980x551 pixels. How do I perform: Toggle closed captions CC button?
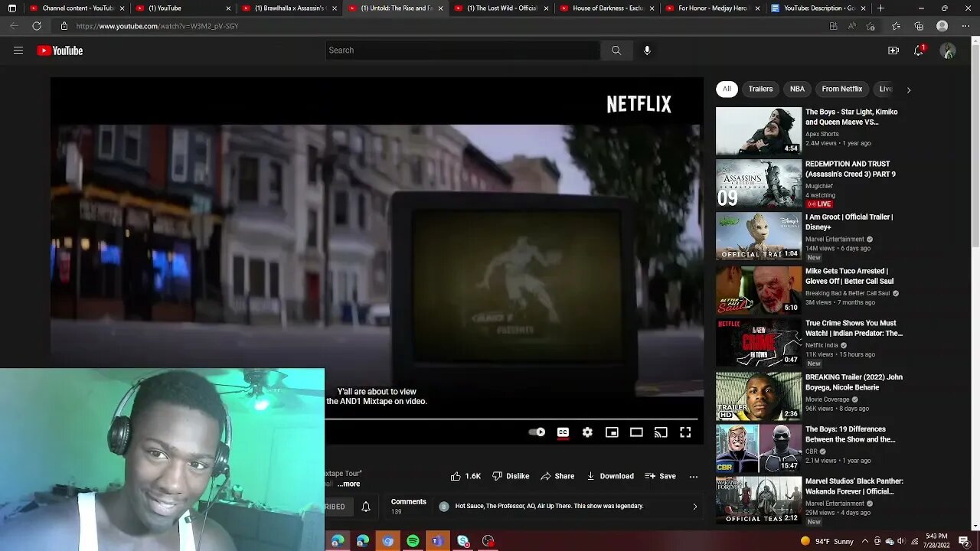(x=563, y=432)
